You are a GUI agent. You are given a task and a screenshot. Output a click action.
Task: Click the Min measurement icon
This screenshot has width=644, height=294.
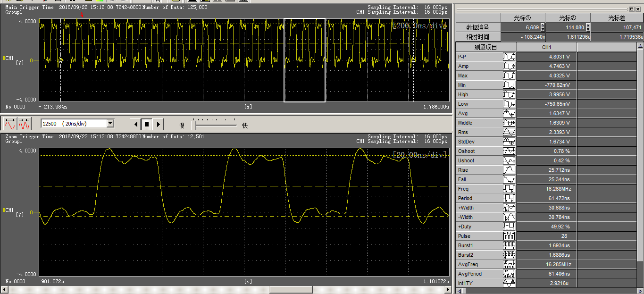(509, 85)
